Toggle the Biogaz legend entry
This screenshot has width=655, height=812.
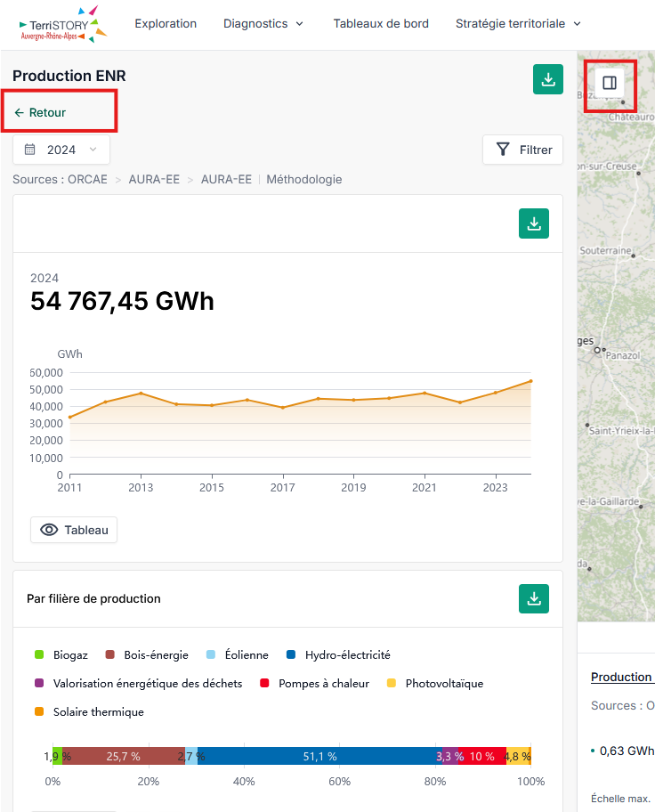61,654
